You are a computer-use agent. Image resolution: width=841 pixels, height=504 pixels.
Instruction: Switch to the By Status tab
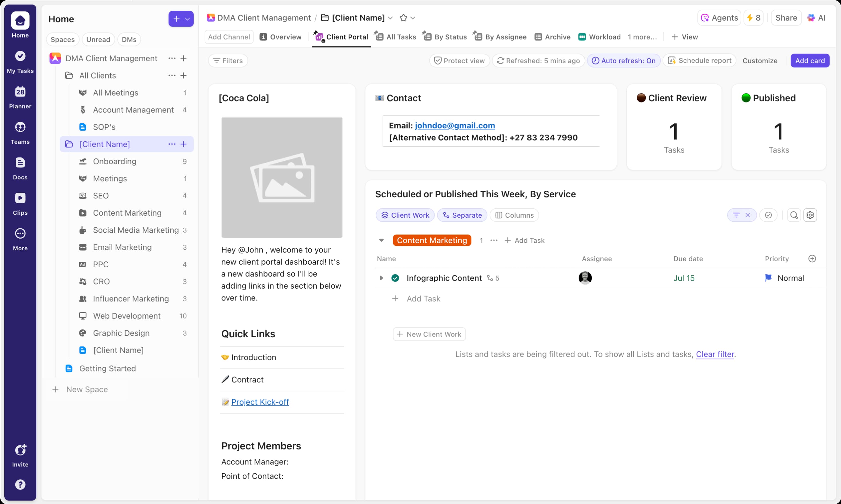pyautogui.click(x=444, y=37)
